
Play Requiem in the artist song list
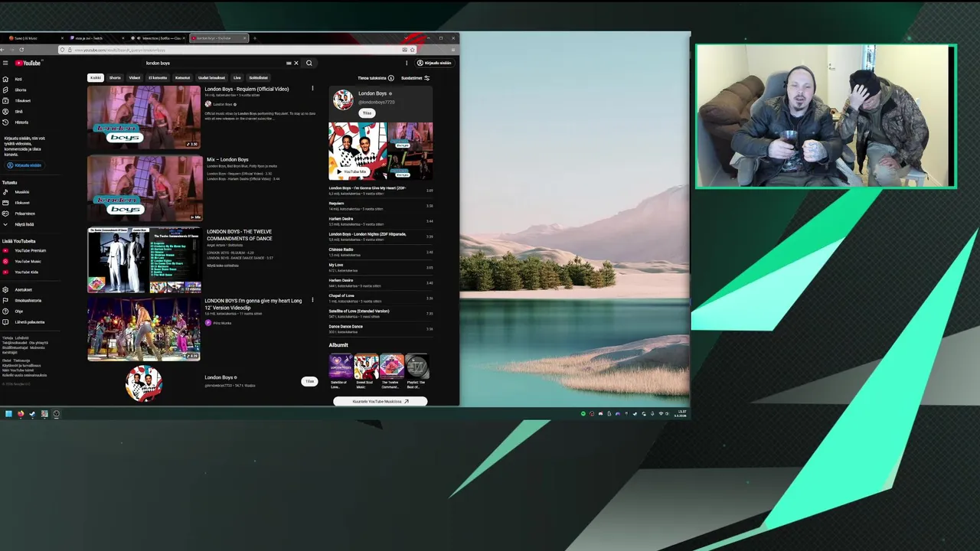(381, 206)
